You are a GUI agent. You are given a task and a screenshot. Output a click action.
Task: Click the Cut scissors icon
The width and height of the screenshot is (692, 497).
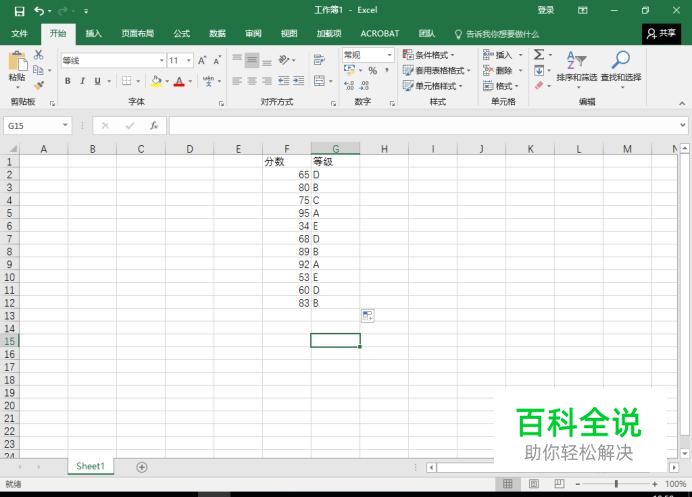(38, 54)
